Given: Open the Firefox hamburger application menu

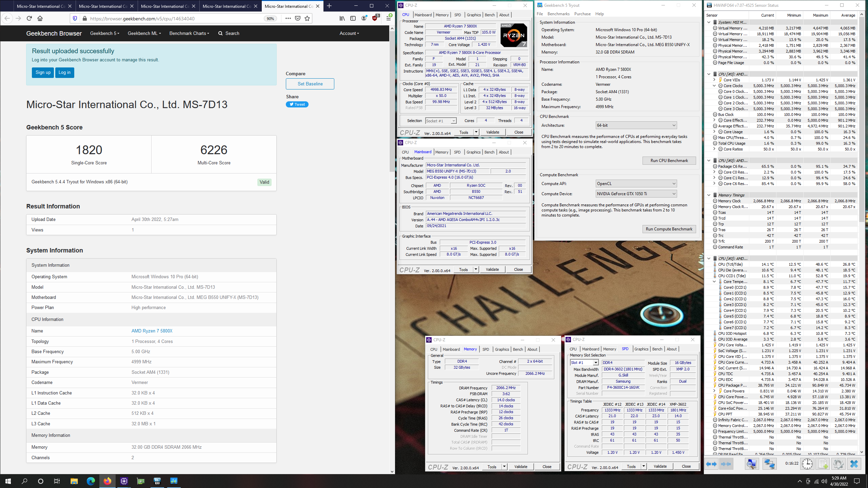Looking at the screenshot, I should tap(389, 19).
